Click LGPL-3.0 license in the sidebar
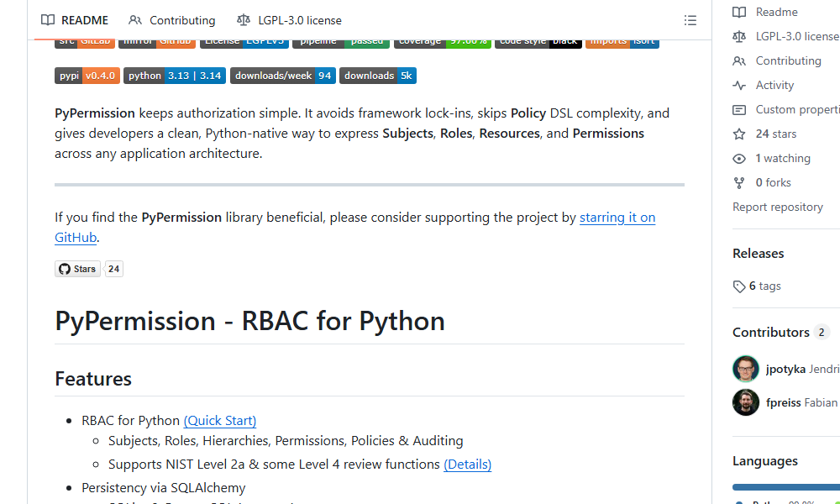Screen dimensions: 840x504 pos(797,36)
